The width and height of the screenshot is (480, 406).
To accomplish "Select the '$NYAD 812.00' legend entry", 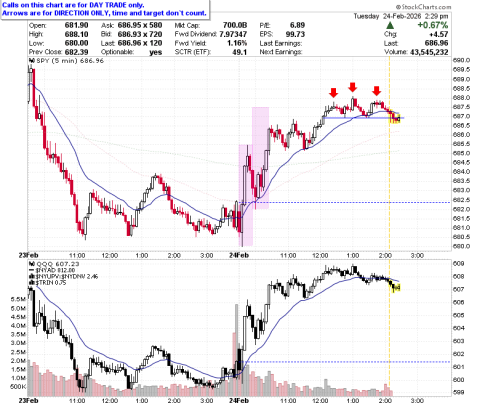I will (x=55, y=270).
